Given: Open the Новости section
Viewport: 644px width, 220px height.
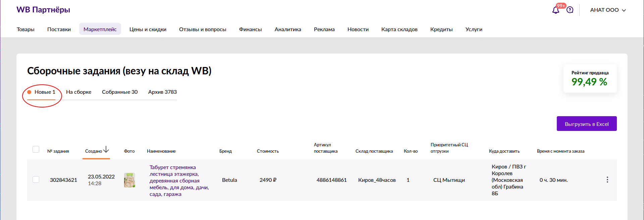Looking at the screenshot, I should coord(358,29).
